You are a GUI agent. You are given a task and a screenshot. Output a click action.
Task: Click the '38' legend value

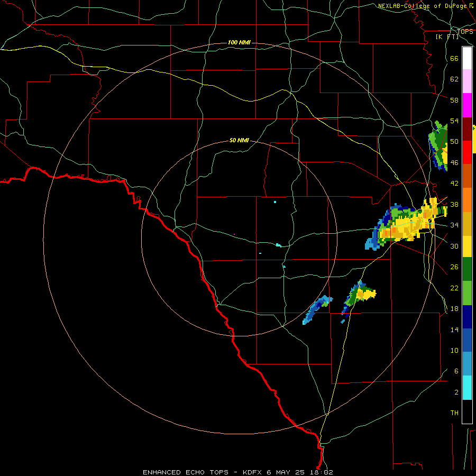(x=454, y=204)
